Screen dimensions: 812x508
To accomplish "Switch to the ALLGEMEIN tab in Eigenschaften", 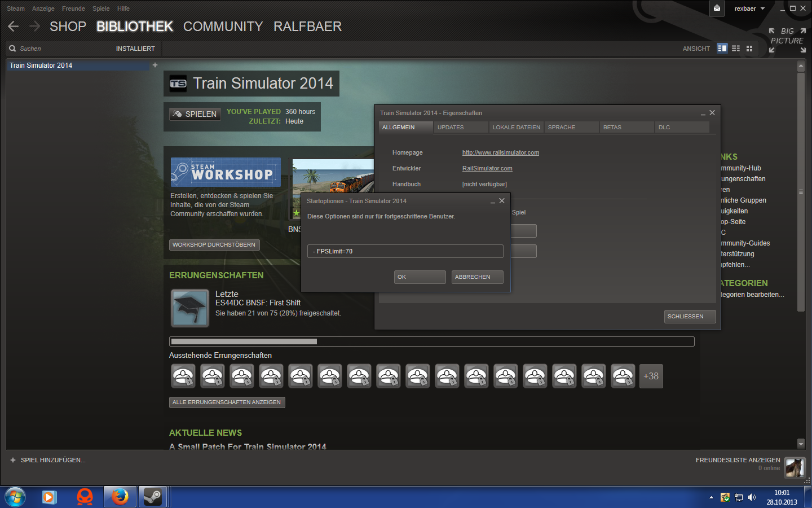I will [x=405, y=128].
